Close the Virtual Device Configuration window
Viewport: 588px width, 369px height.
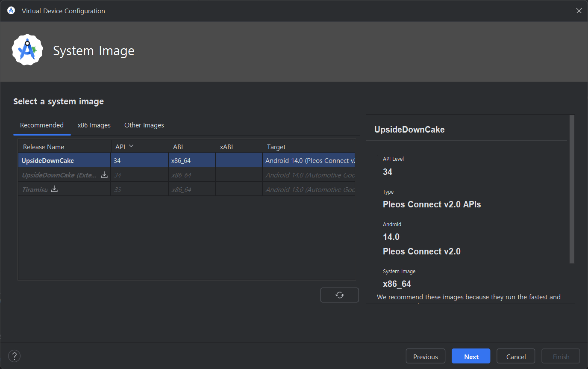point(579,11)
